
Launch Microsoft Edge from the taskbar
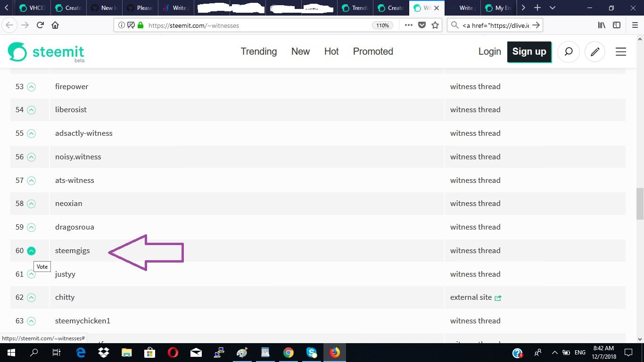point(81,353)
